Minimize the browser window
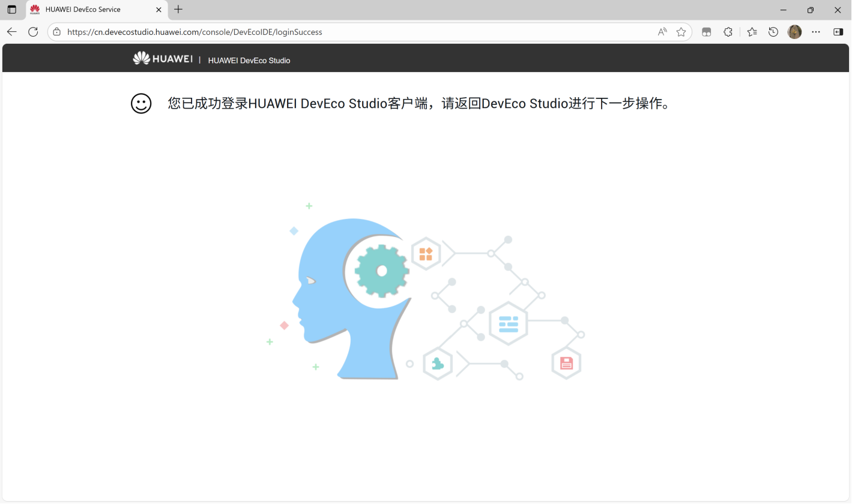 [783, 10]
